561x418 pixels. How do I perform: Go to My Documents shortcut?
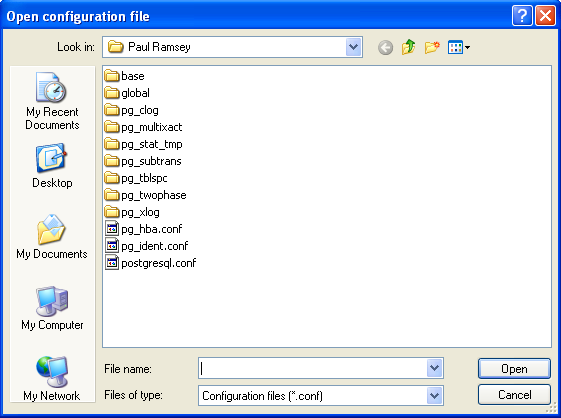(x=52, y=237)
